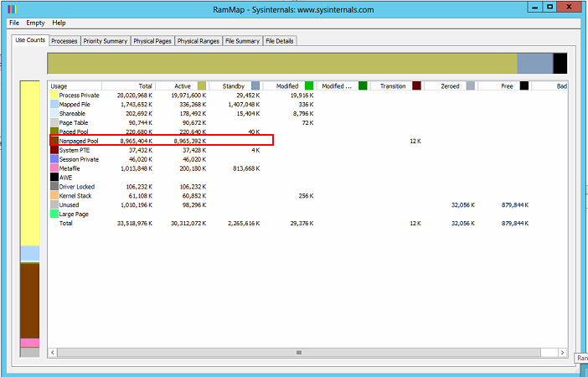Click the AWE black swatch
The height and width of the screenshot is (377, 588).
click(x=54, y=178)
